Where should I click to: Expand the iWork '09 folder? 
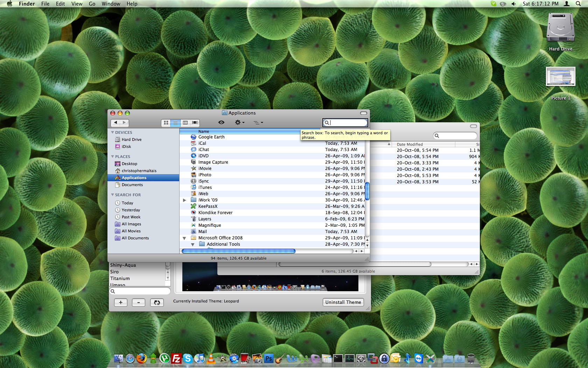click(184, 200)
